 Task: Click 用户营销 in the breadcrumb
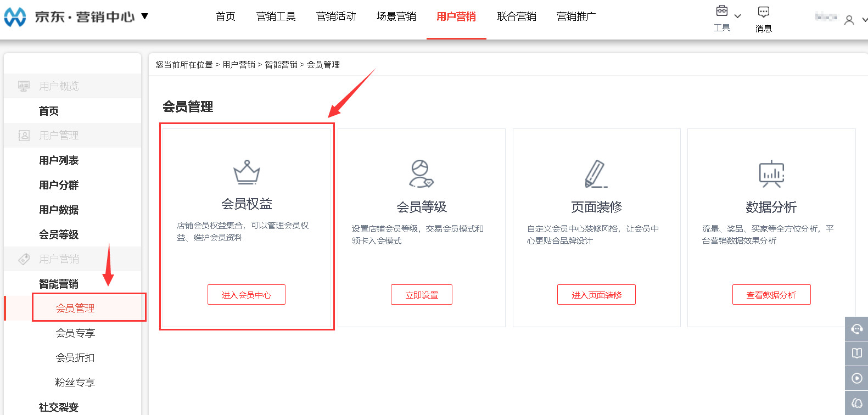(x=239, y=65)
